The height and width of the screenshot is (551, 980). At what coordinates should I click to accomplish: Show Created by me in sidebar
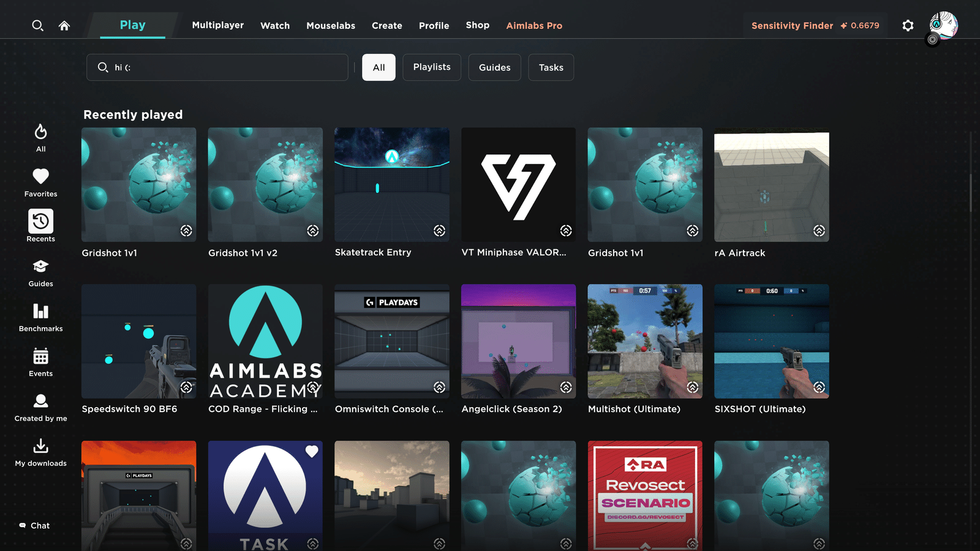(40, 407)
